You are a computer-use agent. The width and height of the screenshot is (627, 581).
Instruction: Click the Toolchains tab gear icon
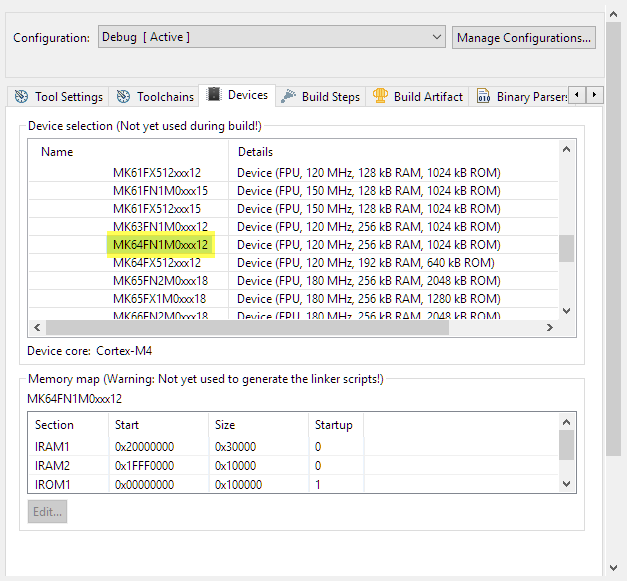(123, 97)
